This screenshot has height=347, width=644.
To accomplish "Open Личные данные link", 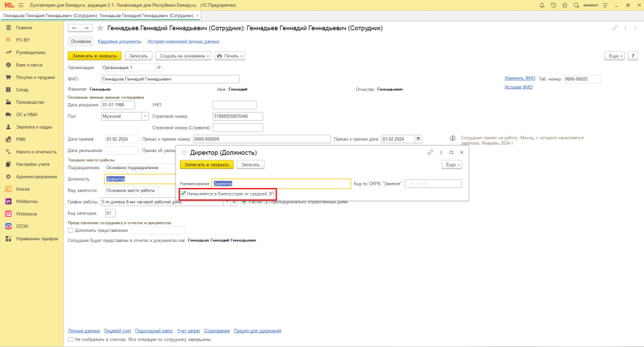I will (84, 331).
